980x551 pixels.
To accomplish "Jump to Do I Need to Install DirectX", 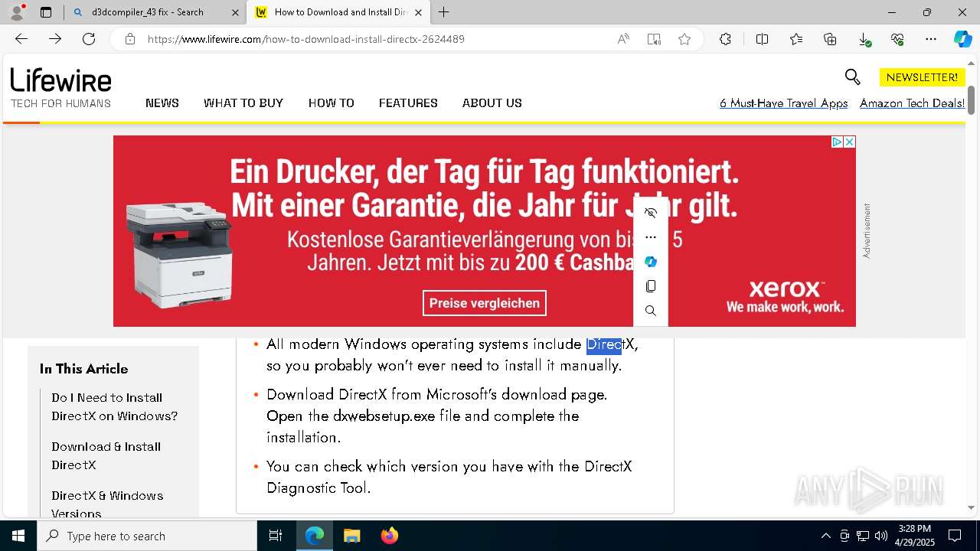I will pos(115,406).
